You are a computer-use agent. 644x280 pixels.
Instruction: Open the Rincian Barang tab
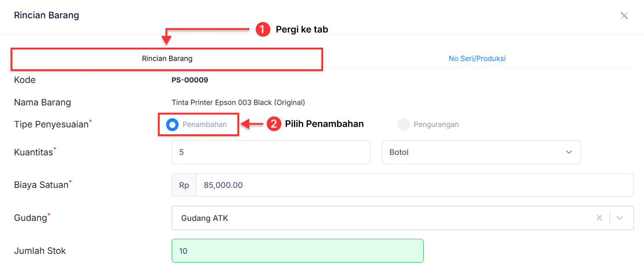tap(167, 58)
